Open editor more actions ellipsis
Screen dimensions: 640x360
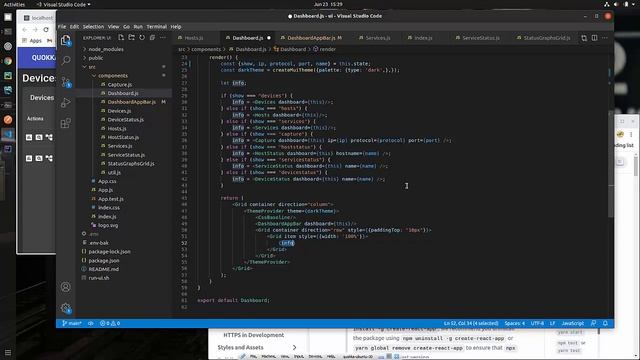[x=605, y=38]
